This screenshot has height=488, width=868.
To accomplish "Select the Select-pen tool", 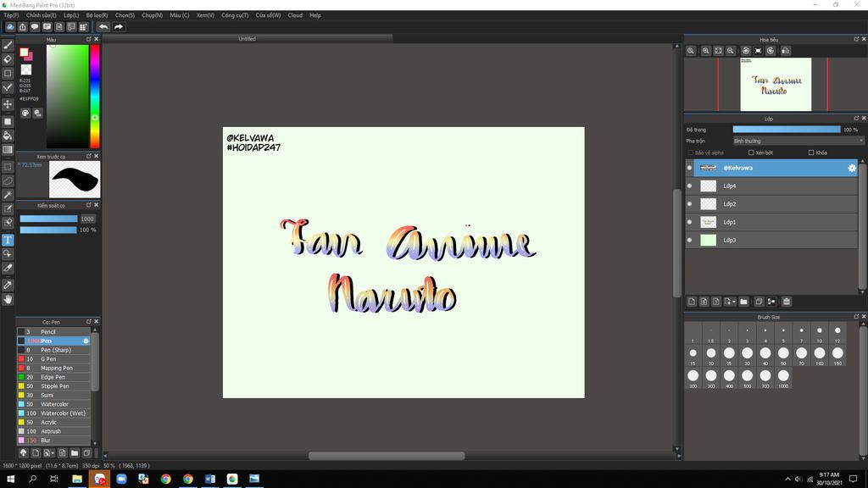I will 8,209.
